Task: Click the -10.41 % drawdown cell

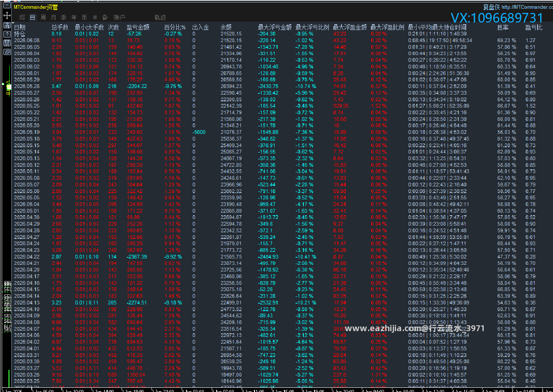Action: (306, 257)
